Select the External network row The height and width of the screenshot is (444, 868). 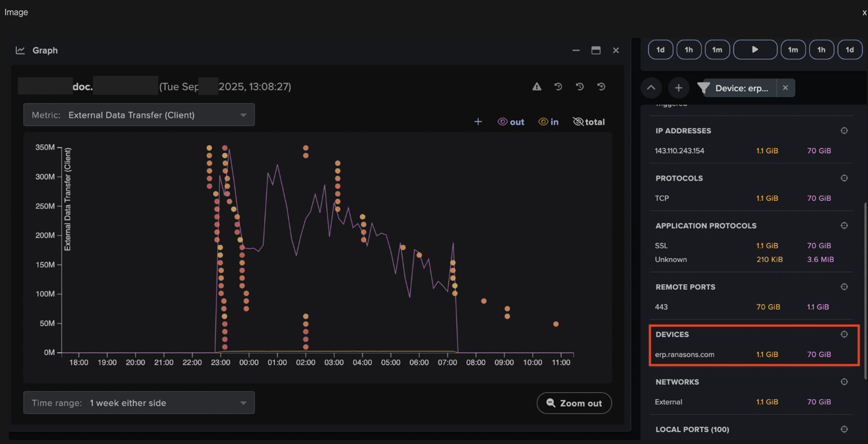[751, 402]
